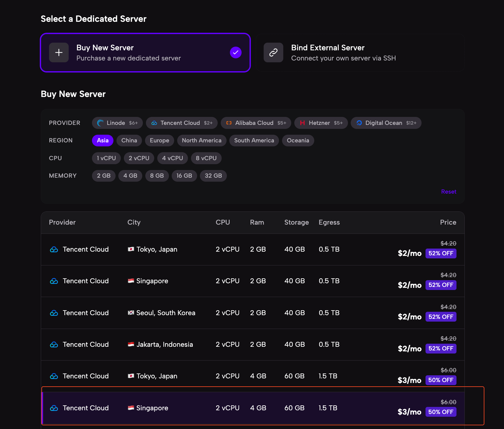Click the plus icon on Buy New Server

click(59, 52)
